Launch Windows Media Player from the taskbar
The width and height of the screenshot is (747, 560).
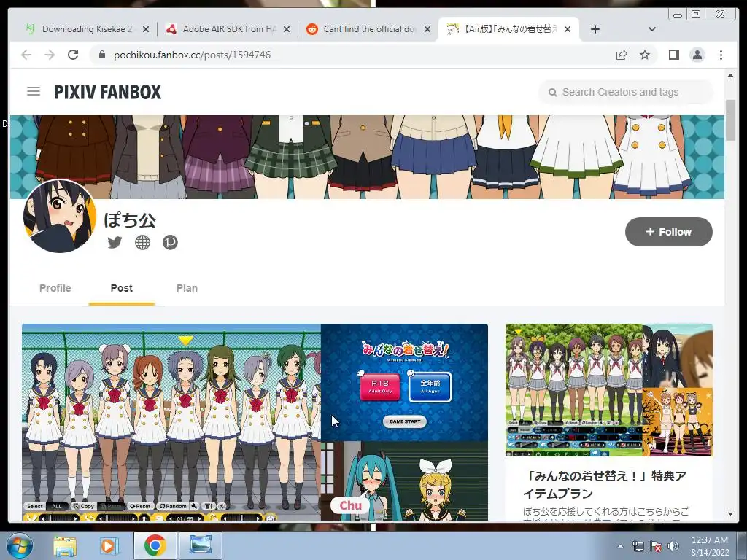pyautogui.click(x=109, y=545)
